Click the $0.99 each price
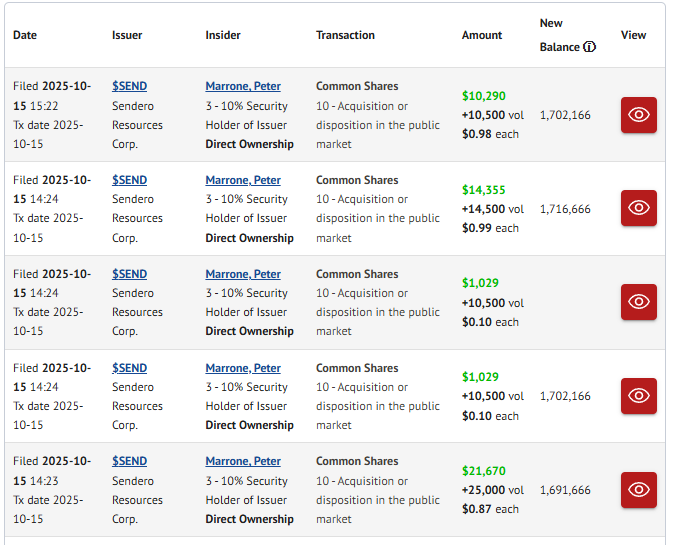 490,228
